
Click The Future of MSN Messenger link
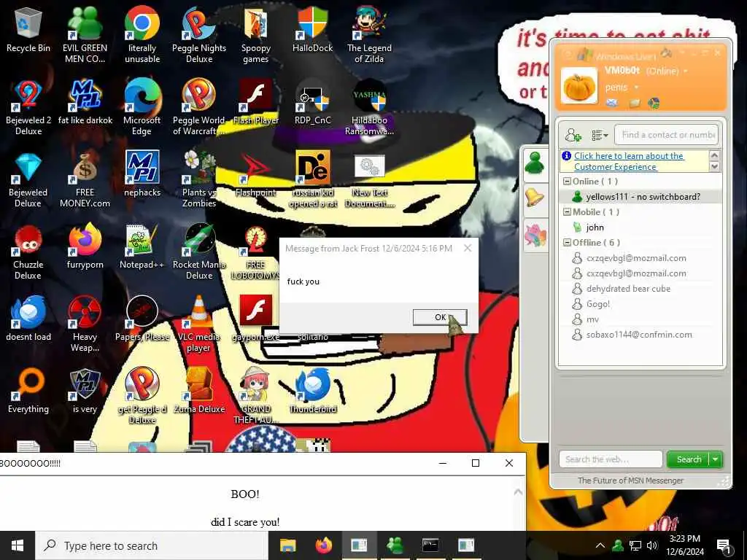[630, 481]
